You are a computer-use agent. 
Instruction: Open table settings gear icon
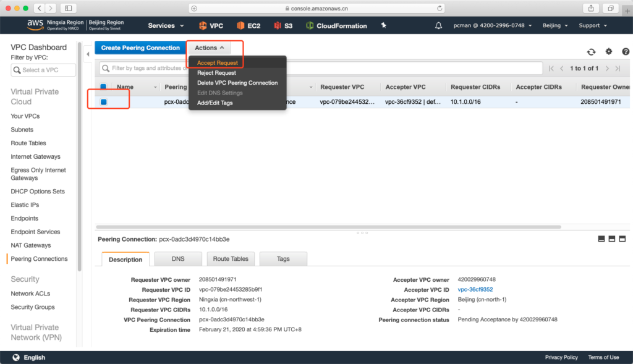[x=608, y=52]
